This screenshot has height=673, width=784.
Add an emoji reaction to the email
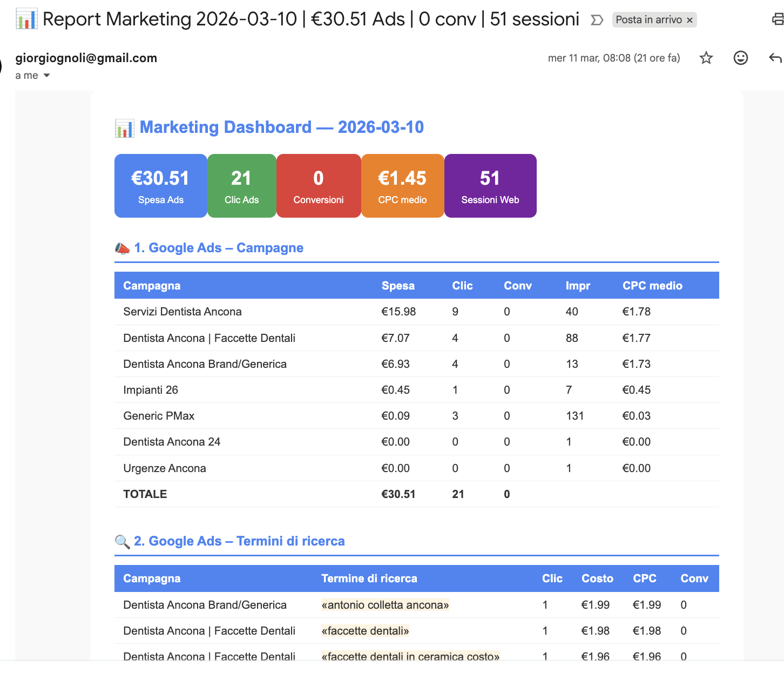click(740, 58)
